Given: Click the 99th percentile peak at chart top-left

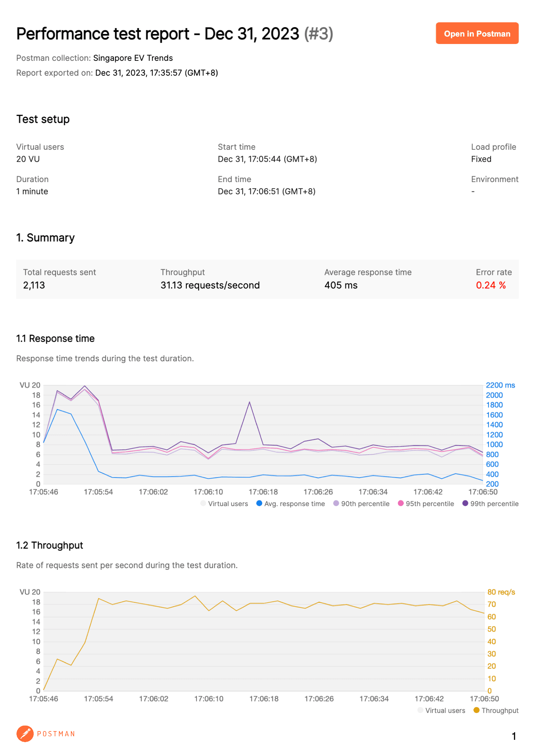Looking at the screenshot, I should pos(85,386).
